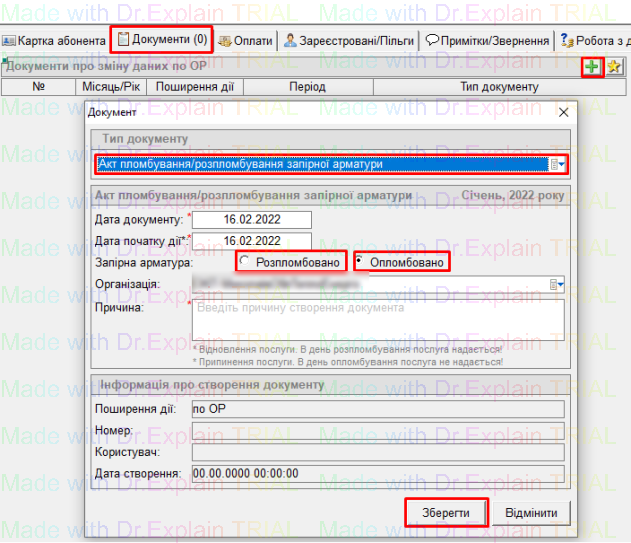631x543 pixels.
Task: Click the yellow star icon in toolbar
Action: point(614,67)
